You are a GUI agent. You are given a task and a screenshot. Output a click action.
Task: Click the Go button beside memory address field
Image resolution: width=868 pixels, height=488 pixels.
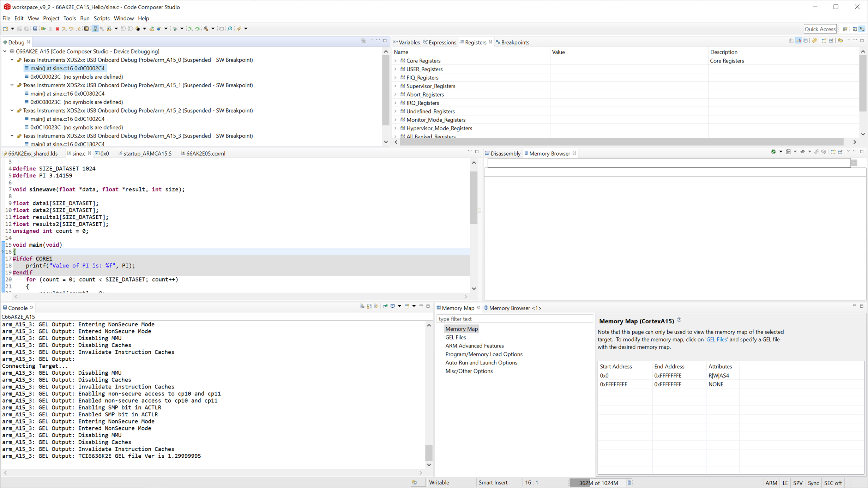tap(854, 163)
